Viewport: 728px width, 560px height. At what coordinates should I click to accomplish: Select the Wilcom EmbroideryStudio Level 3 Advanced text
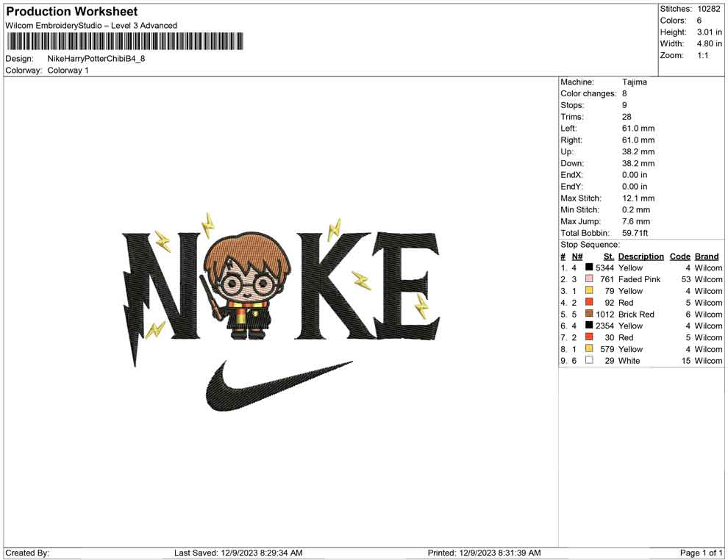pyautogui.click(x=91, y=26)
